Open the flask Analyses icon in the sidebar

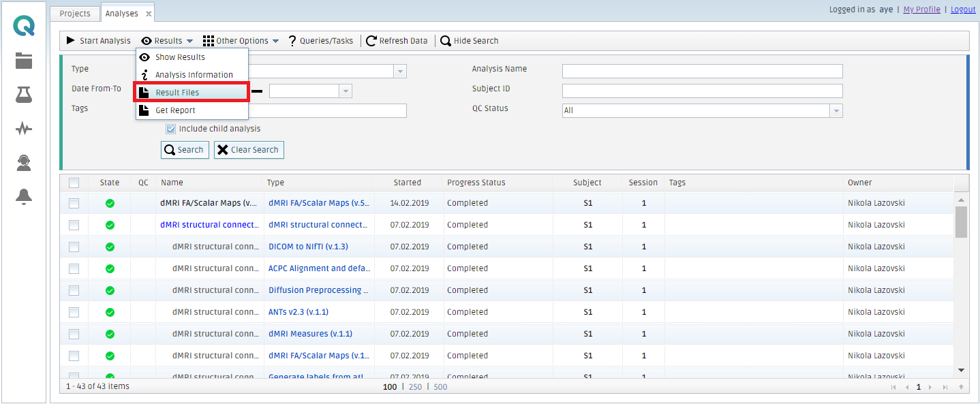24,95
